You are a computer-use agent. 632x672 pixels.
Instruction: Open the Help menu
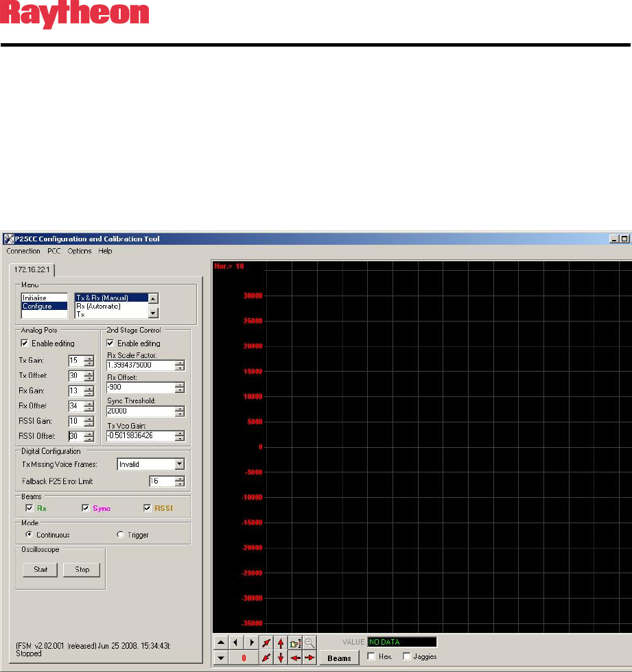coord(105,251)
